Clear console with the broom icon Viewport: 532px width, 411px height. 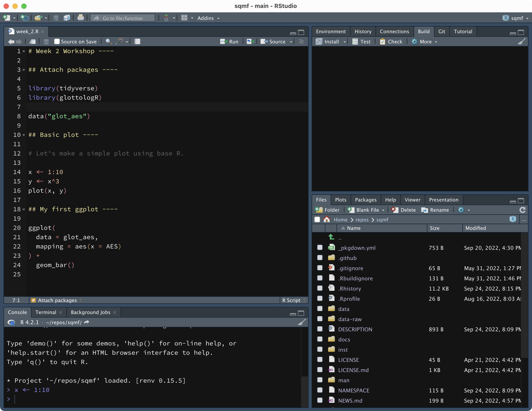(x=301, y=322)
